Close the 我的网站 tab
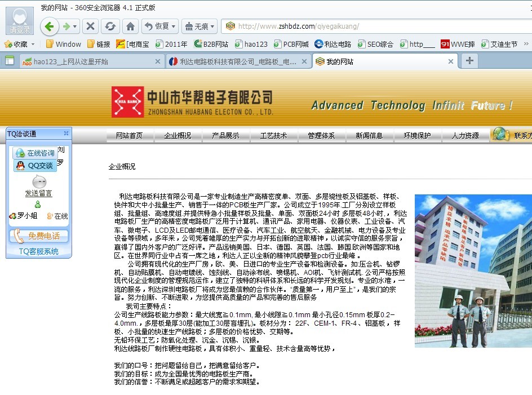 451,61
